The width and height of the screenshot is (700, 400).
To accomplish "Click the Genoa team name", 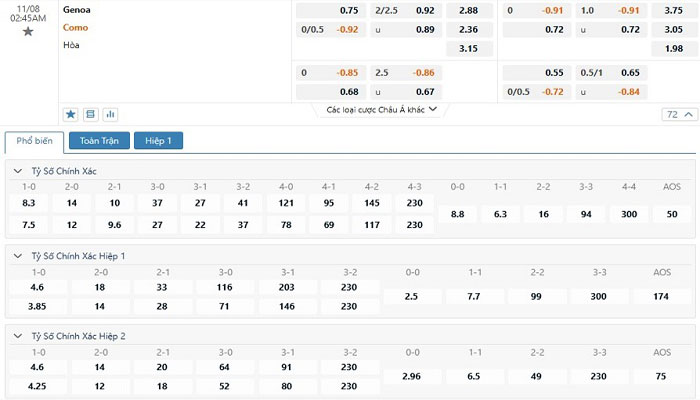I will click(76, 10).
